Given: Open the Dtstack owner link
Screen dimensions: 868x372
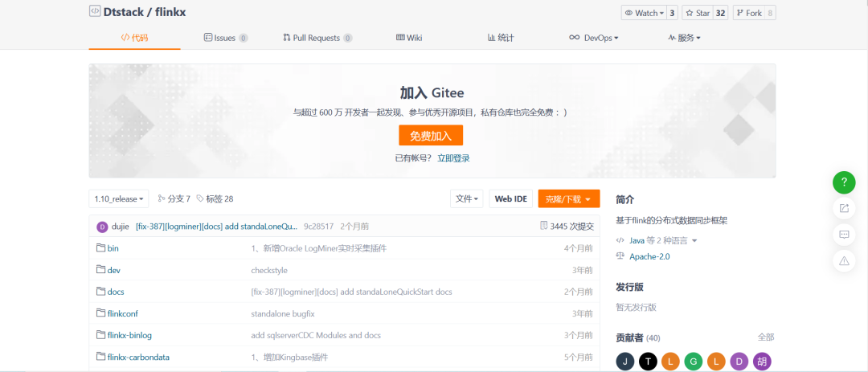Looking at the screenshot, I should pyautogui.click(x=122, y=12).
